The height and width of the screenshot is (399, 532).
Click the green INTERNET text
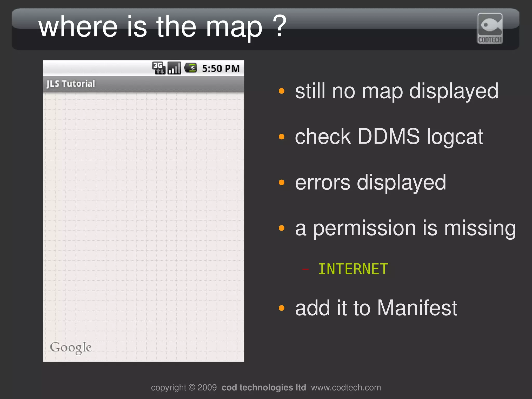click(353, 269)
